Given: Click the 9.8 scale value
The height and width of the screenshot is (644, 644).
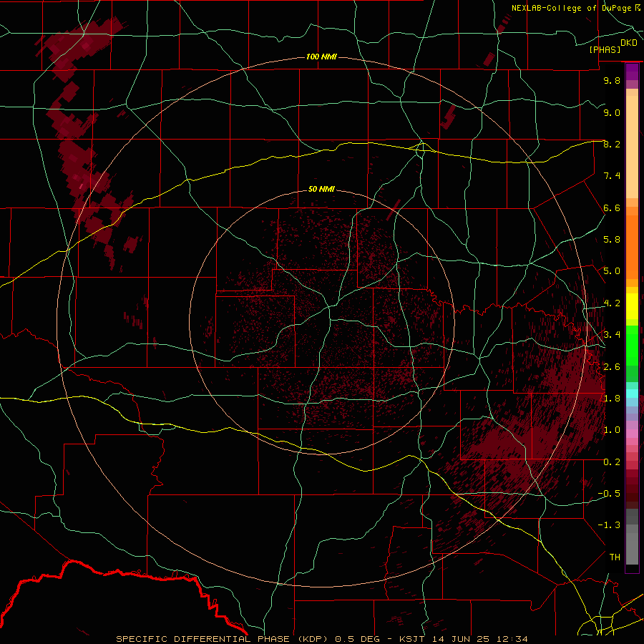Looking at the screenshot, I should pos(612,80).
